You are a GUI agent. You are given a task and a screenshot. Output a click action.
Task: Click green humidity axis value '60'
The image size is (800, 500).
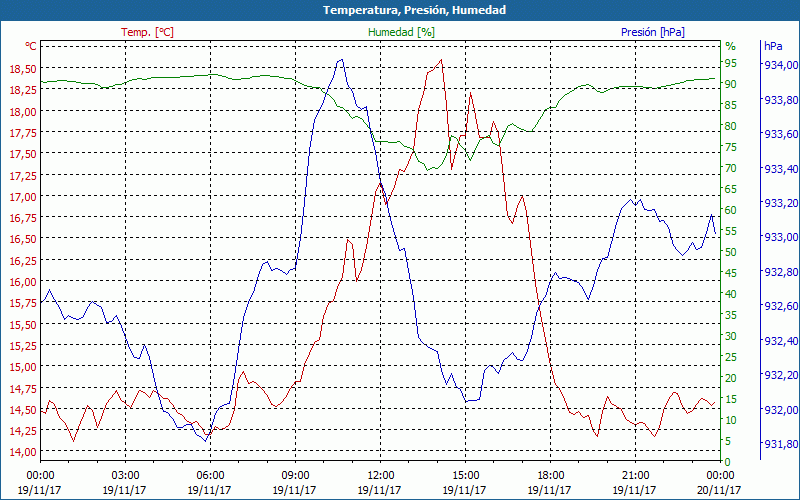pyautogui.click(x=731, y=210)
